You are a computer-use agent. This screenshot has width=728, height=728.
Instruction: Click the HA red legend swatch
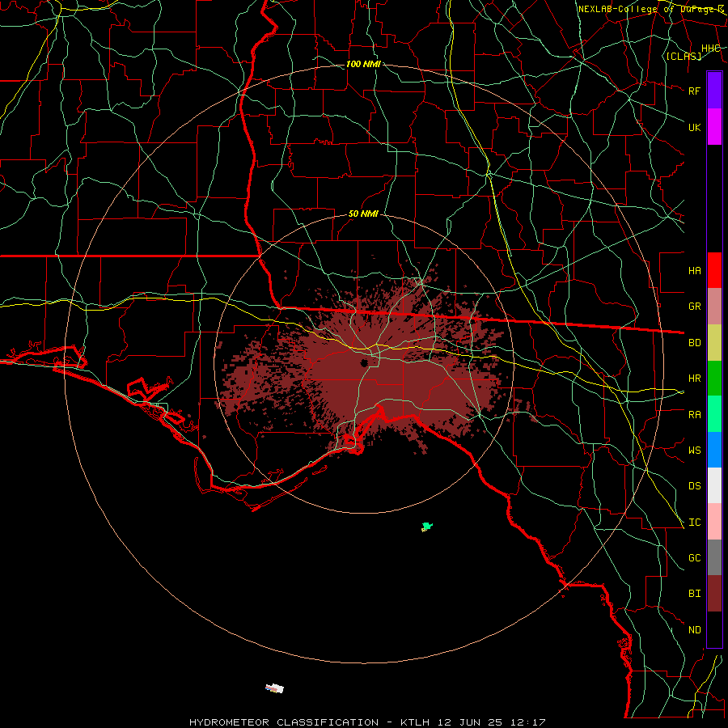(714, 270)
